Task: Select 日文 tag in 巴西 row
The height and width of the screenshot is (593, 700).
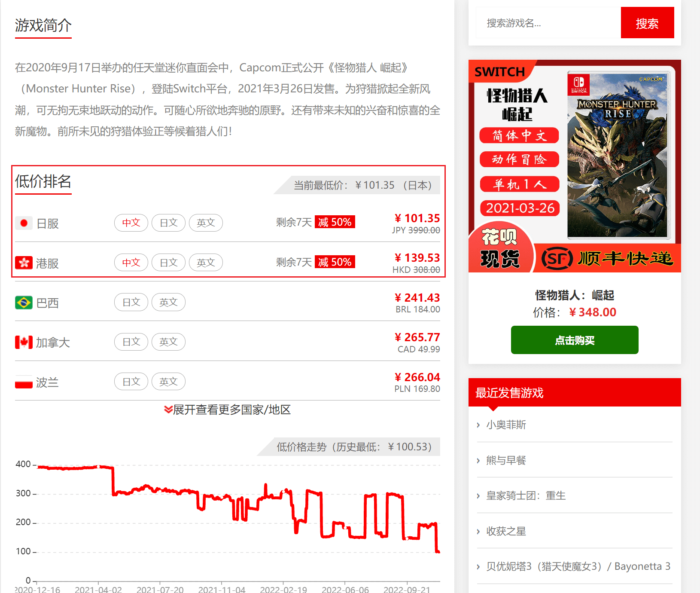Action: (131, 302)
